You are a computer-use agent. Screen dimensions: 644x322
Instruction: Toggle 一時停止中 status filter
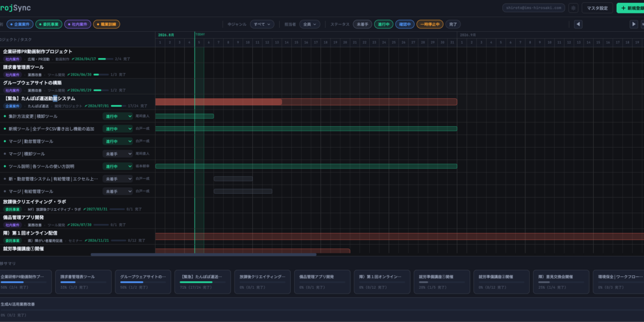[430, 24]
